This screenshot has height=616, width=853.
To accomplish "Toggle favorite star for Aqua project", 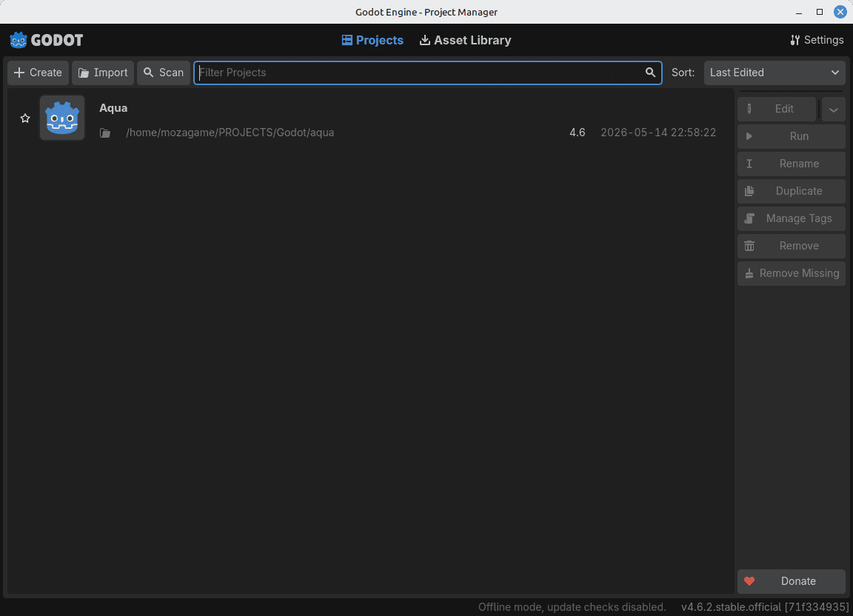I will (25, 118).
